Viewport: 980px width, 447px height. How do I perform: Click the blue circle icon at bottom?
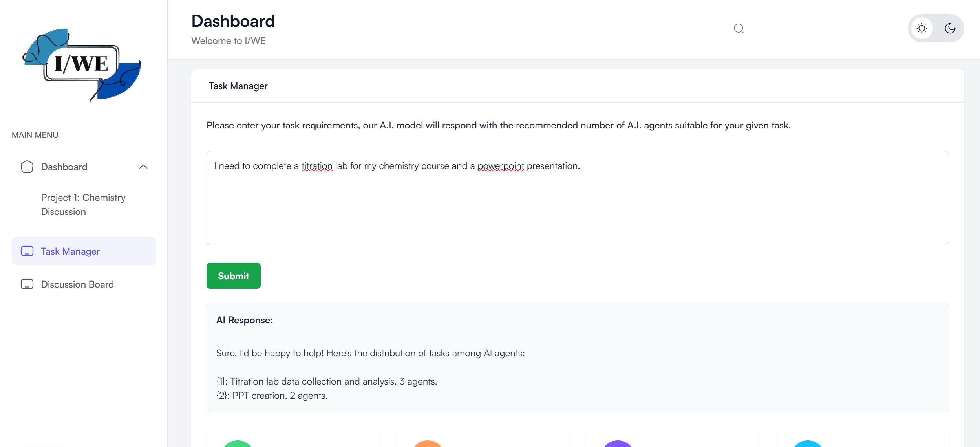[808, 444]
